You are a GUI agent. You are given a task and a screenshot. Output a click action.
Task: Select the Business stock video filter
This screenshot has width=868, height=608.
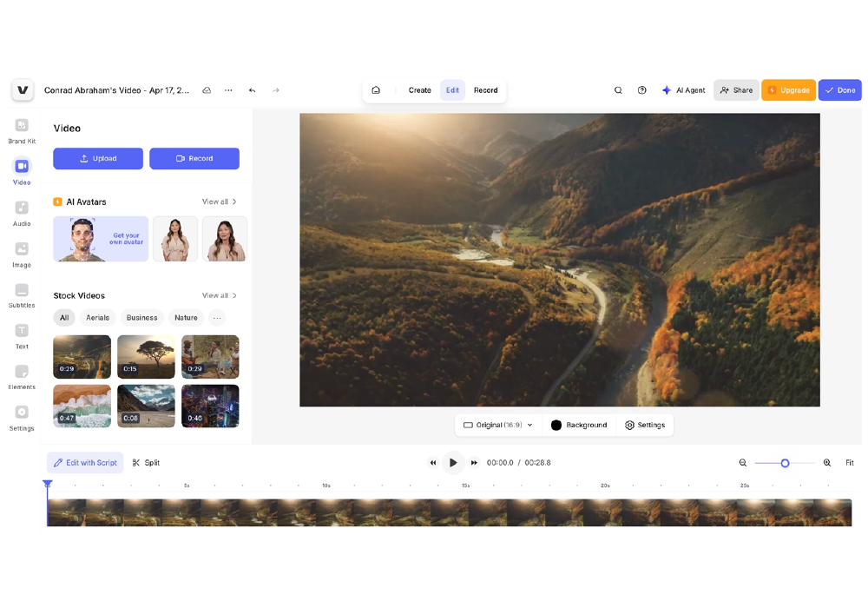tap(141, 318)
